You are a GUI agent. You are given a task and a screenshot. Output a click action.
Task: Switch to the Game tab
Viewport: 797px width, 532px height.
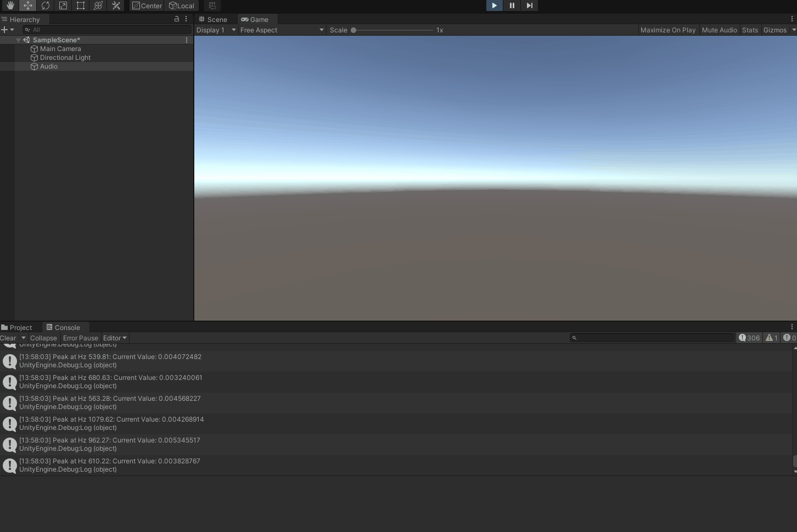tap(255, 19)
